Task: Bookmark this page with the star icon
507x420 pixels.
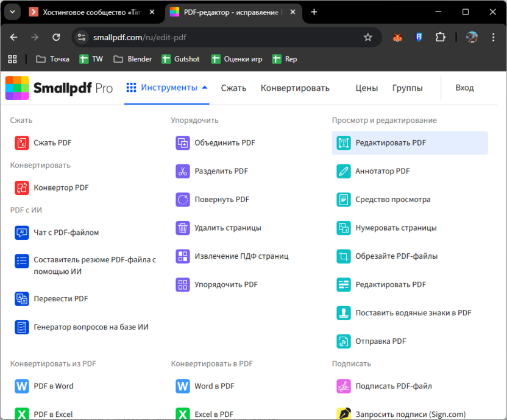Action: click(367, 38)
